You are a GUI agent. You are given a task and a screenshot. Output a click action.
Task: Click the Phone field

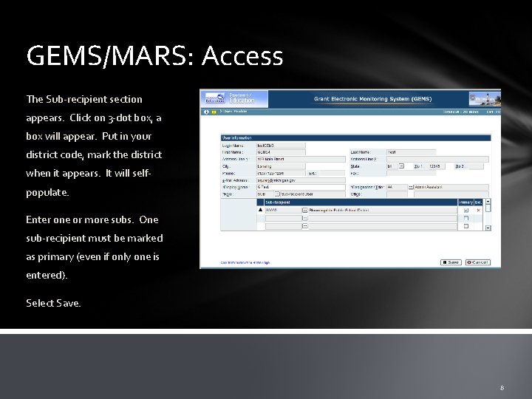281,174
